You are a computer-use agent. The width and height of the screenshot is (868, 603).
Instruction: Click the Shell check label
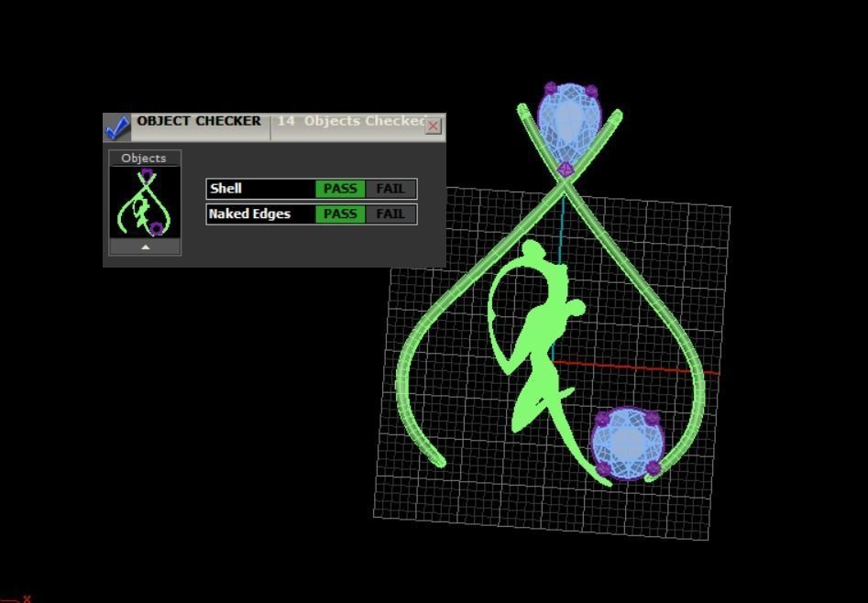[225, 188]
